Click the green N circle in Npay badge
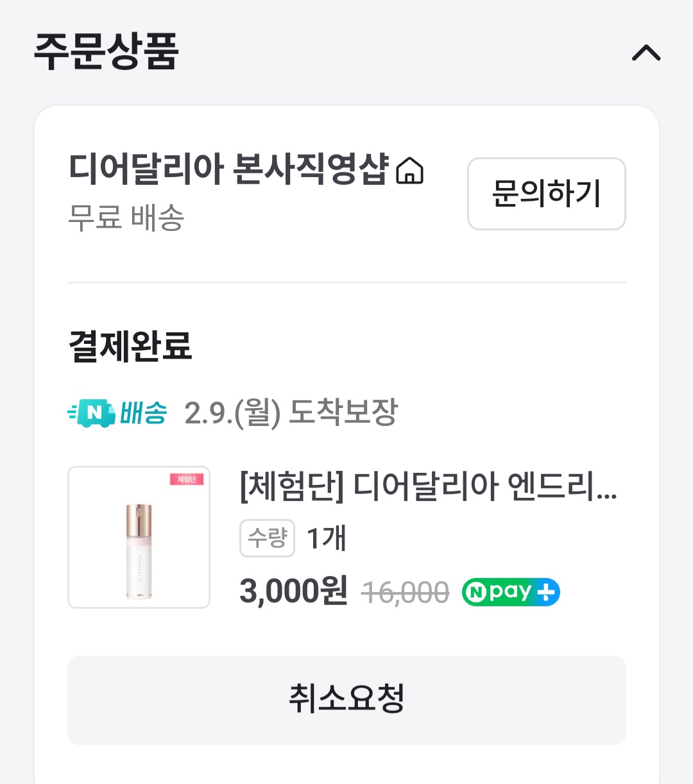Viewport: 693px width, 784px height. 475,592
